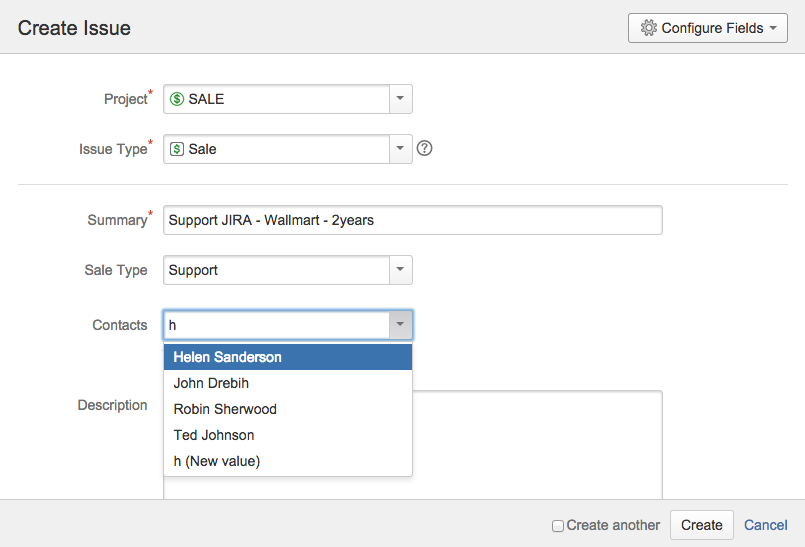Enable the Create another checkbox
Viewport: 805px width, 547px height.
click(558, 526)
